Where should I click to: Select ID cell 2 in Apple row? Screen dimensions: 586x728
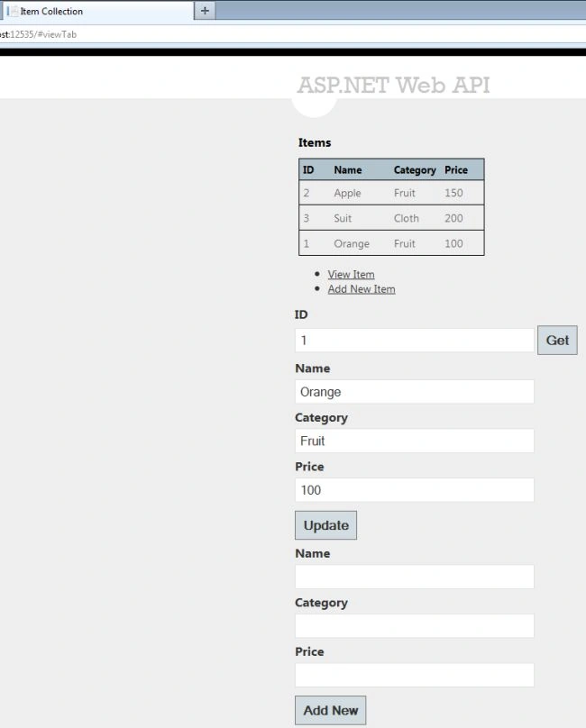(x=307, y=193)
